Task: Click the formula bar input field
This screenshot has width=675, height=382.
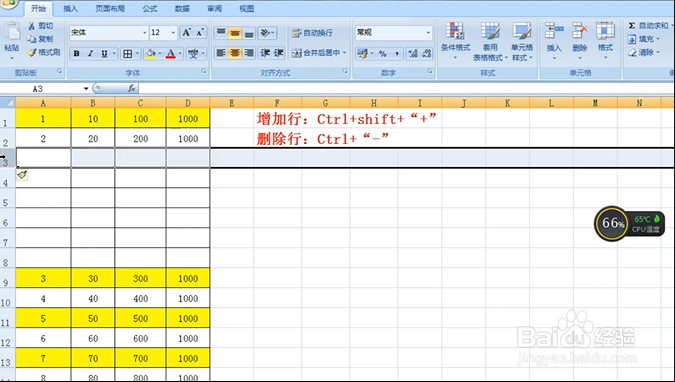Action: click(x=406, y=89)
